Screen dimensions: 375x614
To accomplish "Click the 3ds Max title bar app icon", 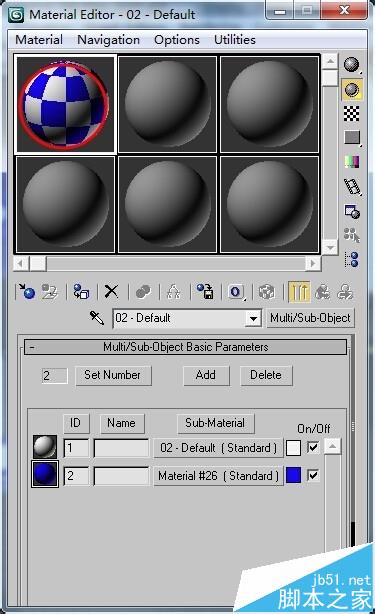I will pos(17,14).
